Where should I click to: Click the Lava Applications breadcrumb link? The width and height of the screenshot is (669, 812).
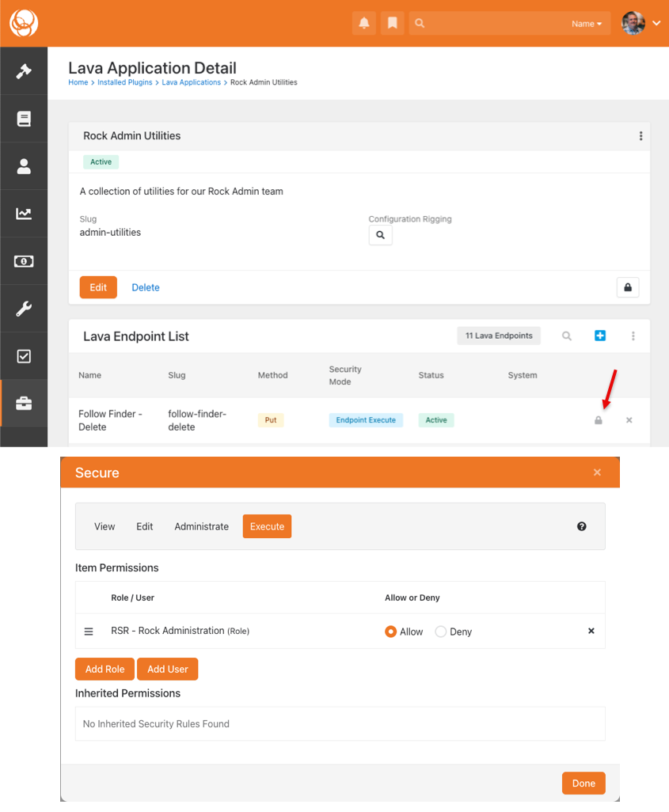tap(191, 82)
